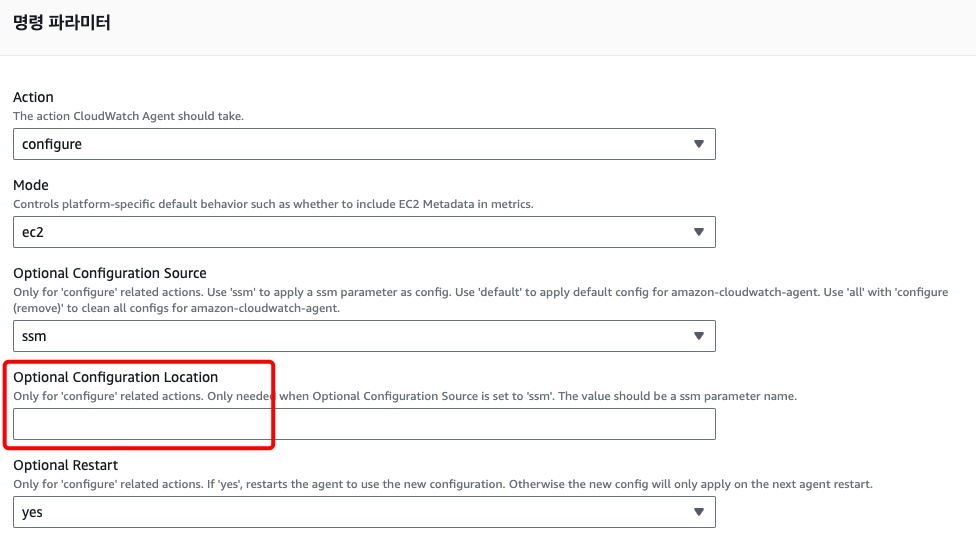Viewport: 976px width, 551px height.
Task: Click the 명령 파라미터 section heading
Action: 61,22
